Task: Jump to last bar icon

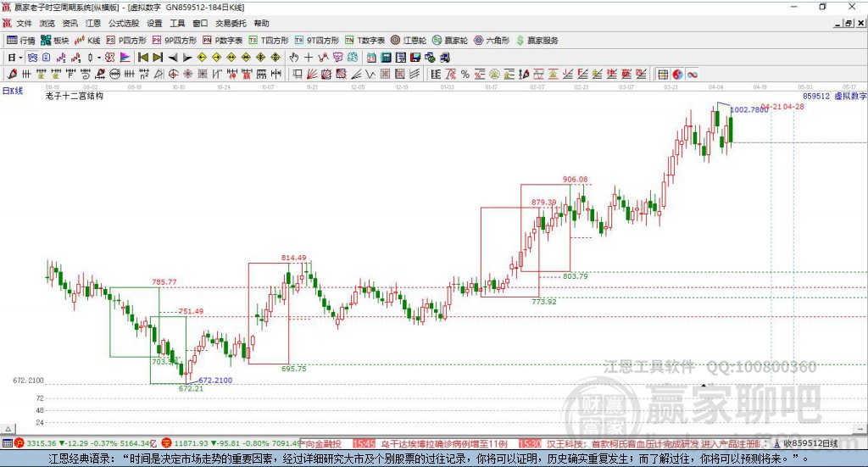Action: [158, 58]
